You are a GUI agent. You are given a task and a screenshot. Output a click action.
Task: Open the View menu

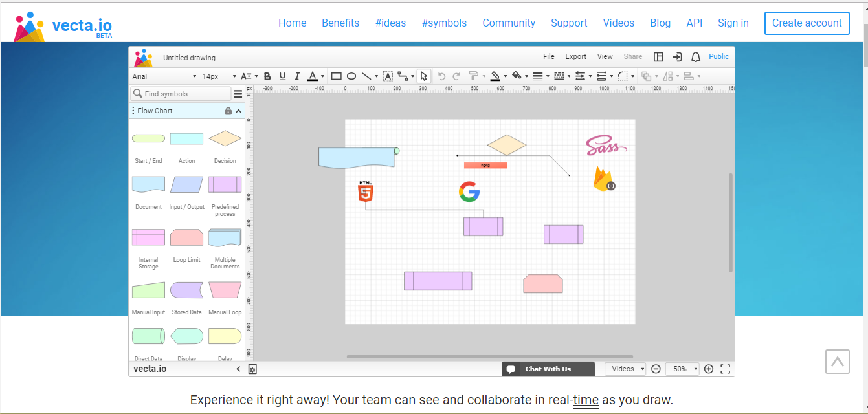(x=605, y=57)
